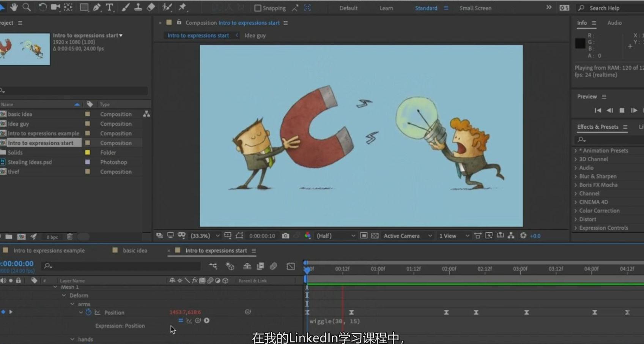This screenshot has height=344, width=644.
Task: Open the show channel color management icon
Action: pos(308,236)
